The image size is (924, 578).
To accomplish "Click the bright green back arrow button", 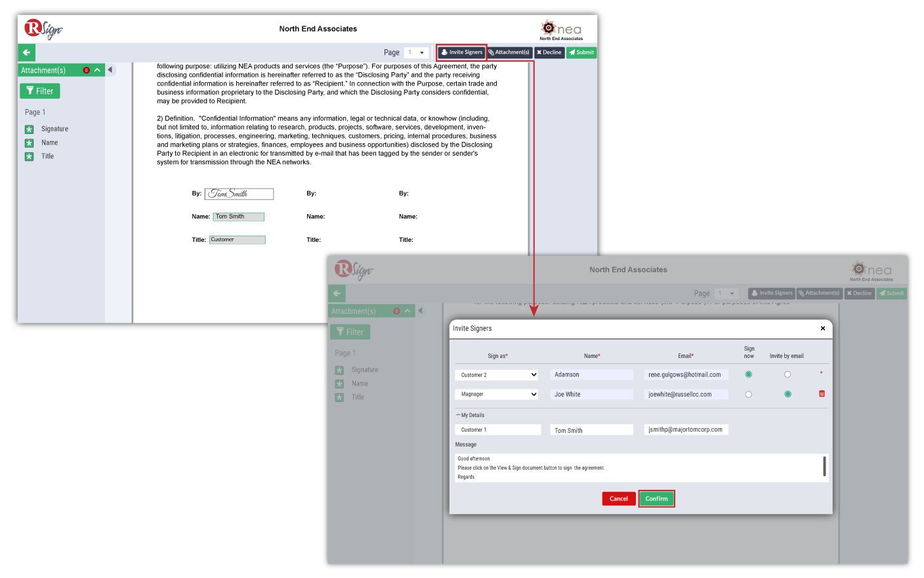I will point(26,53).
